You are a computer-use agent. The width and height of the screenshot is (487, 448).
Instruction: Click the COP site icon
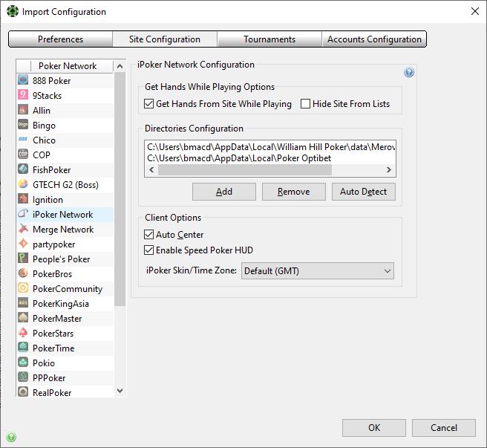pyautogui.click(x=23, y=155)
